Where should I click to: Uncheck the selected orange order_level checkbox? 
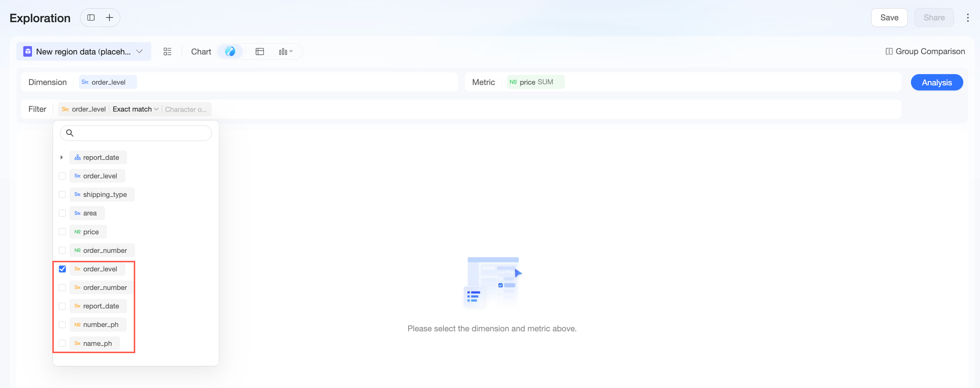click(63, 269)
